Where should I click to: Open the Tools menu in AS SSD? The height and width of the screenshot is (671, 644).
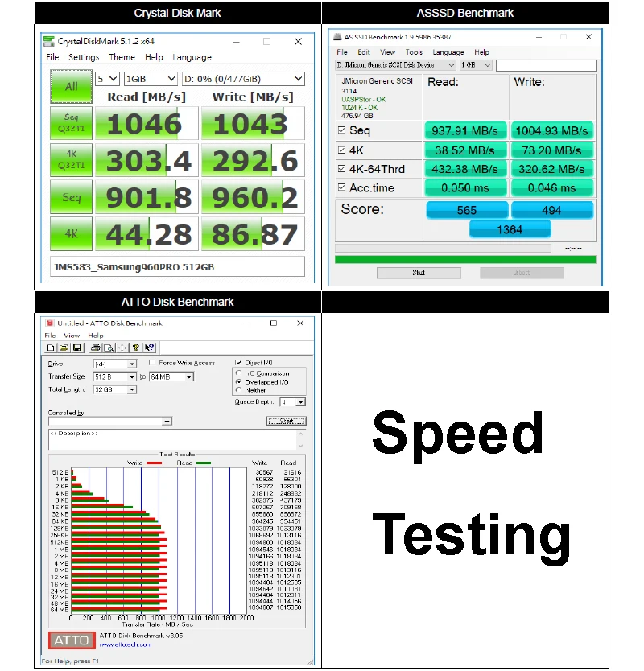point(414,52)
